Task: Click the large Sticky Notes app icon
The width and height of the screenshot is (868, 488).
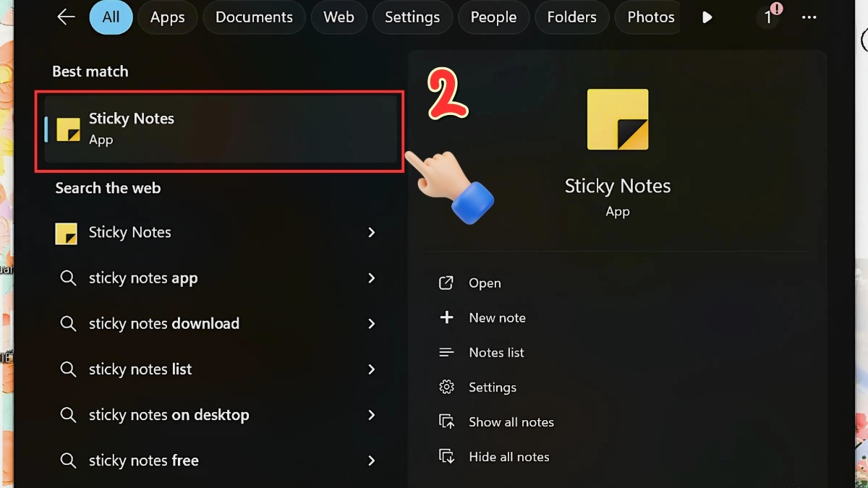Action: 617,119
